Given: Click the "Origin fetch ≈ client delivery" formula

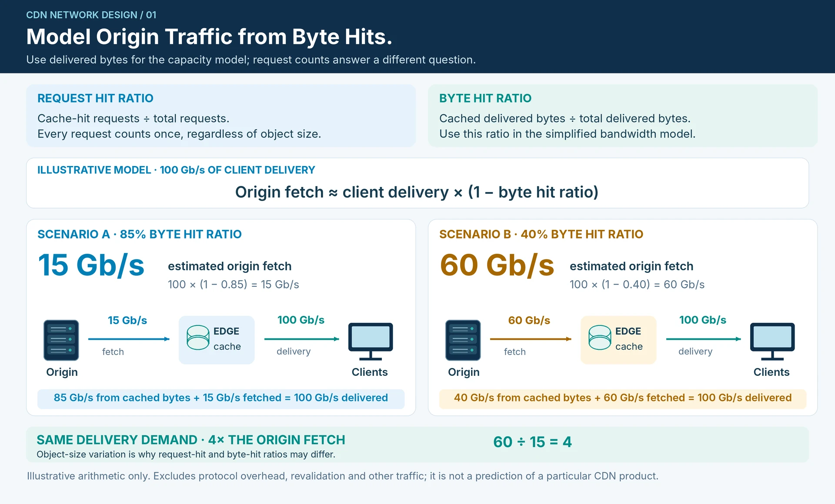Looking at the screenshot, I should [417, 192].
